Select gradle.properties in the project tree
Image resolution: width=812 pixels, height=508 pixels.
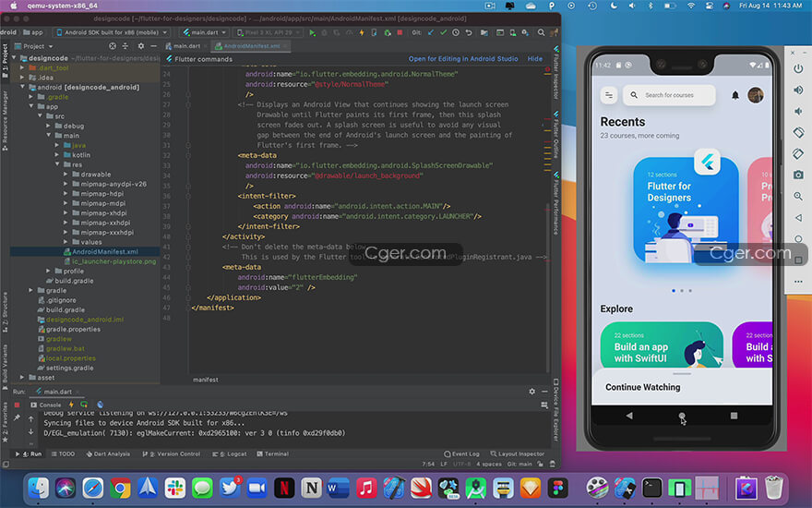pyautogui.click(x=69, y=329)
